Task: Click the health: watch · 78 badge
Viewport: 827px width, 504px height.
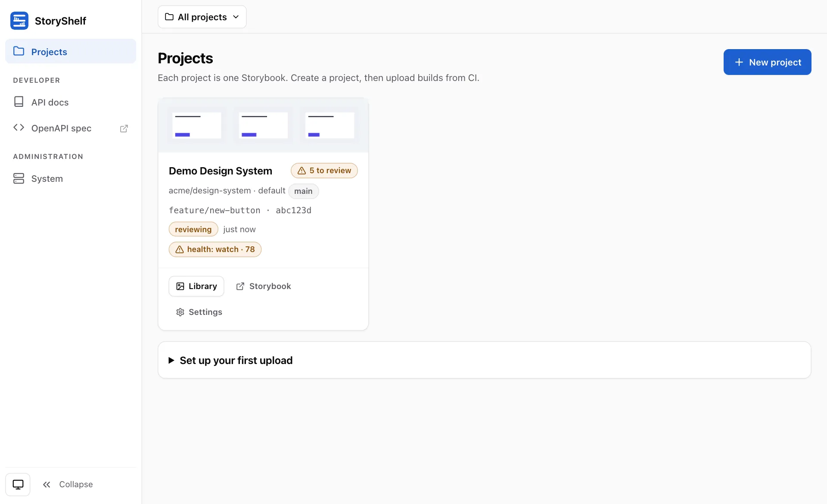Action: click(215, 249)
